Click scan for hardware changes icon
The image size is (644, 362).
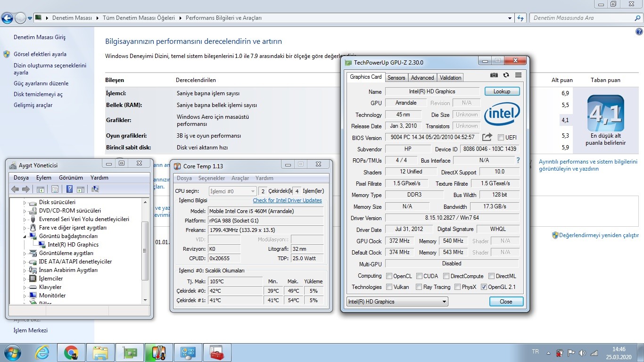(x=95, y=189)
